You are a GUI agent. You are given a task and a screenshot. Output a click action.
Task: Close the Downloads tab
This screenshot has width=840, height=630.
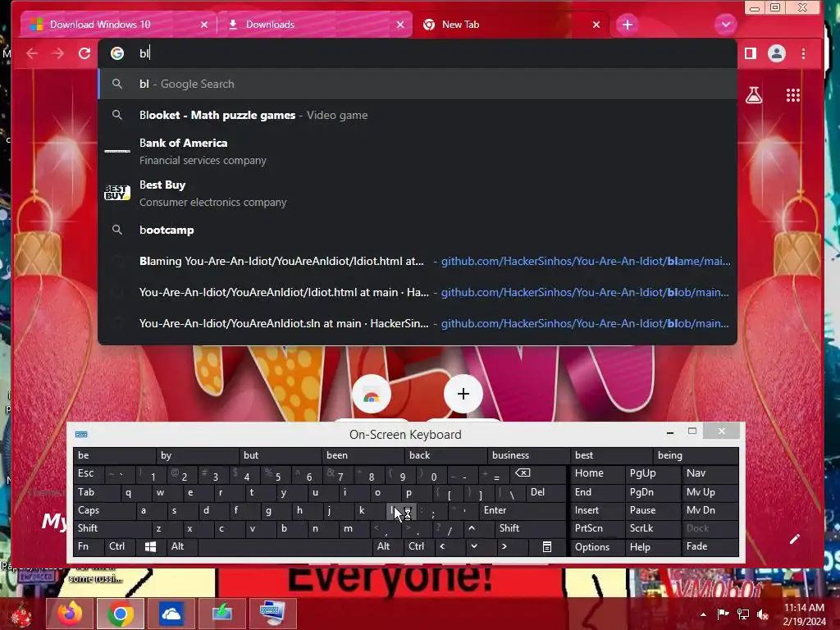pos(400,25)
